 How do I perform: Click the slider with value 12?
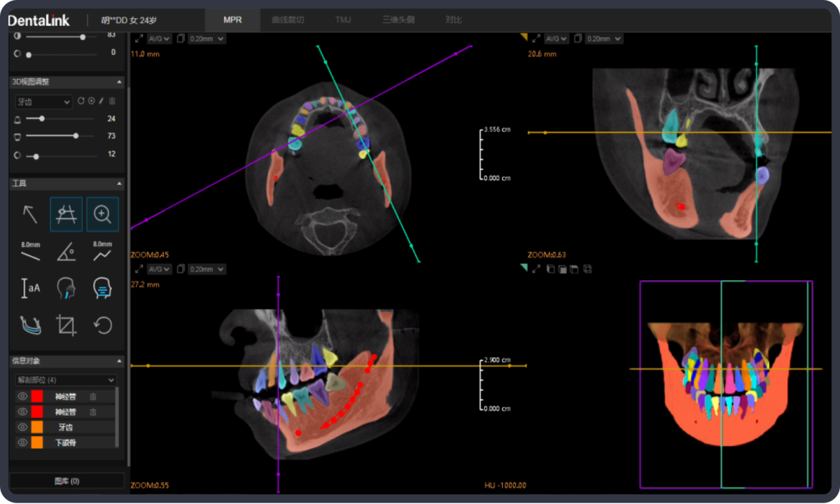coord(61,155)
